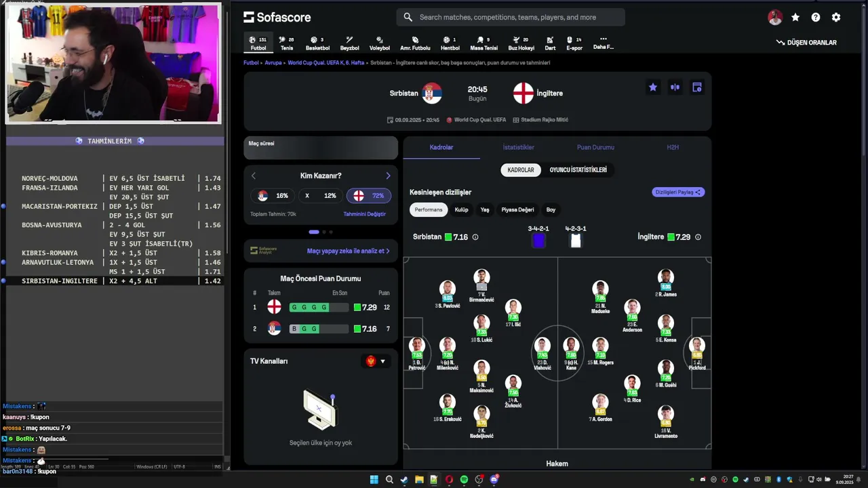Click D. Vlahović player on pitch
This screenshot has height=488, width=868.
click(542, 353)
